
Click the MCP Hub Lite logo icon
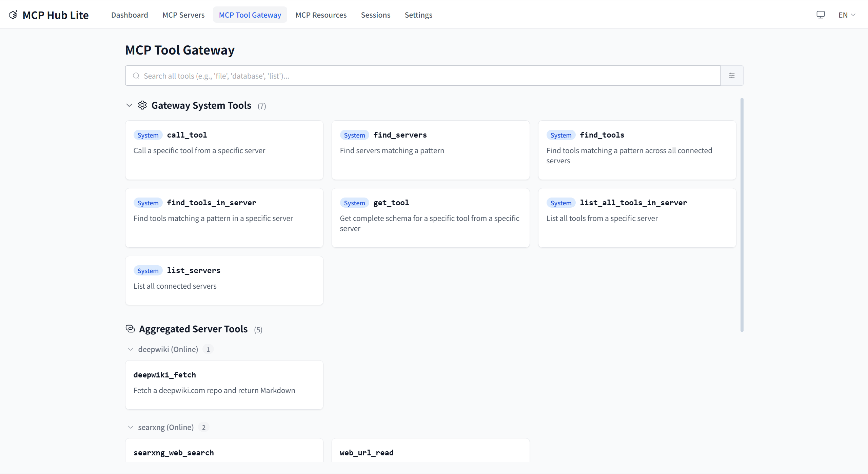pyautogui.click(x=13, y=14)
